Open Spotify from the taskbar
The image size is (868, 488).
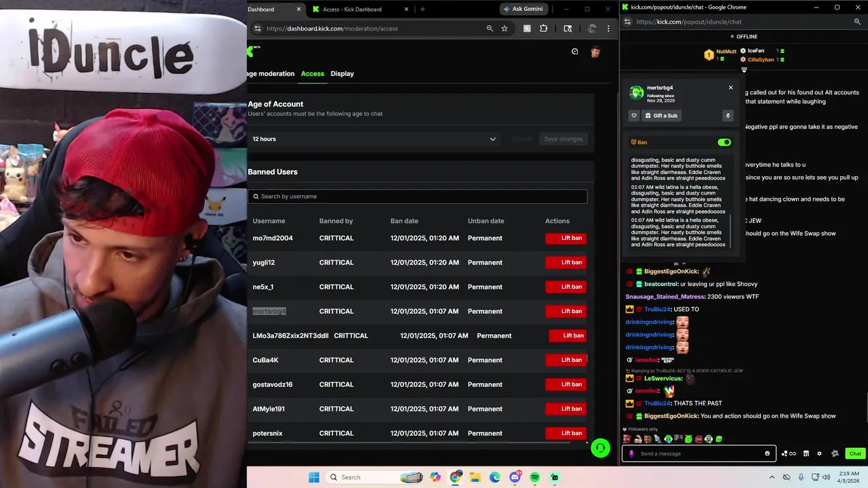534,477
